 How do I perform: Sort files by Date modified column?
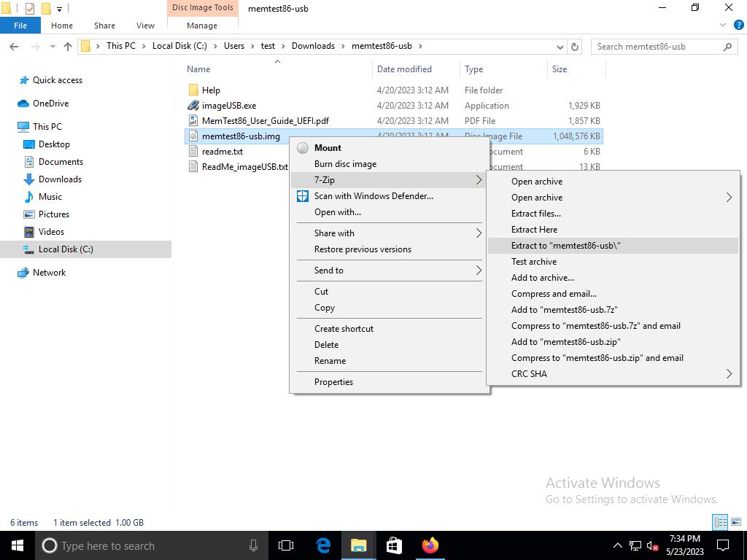tap(404, 69)
